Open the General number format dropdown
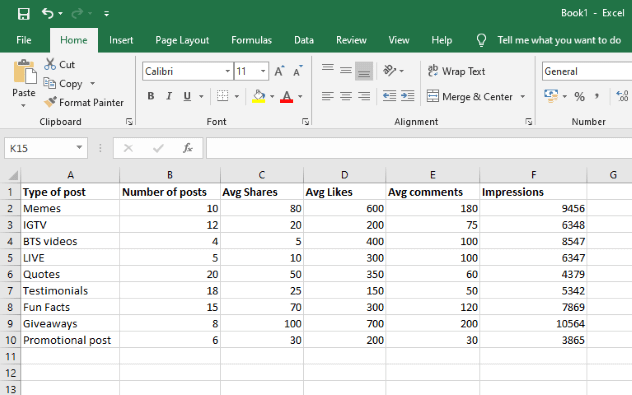The height and width of the screenshot is (395, 632). click(587, 71)
